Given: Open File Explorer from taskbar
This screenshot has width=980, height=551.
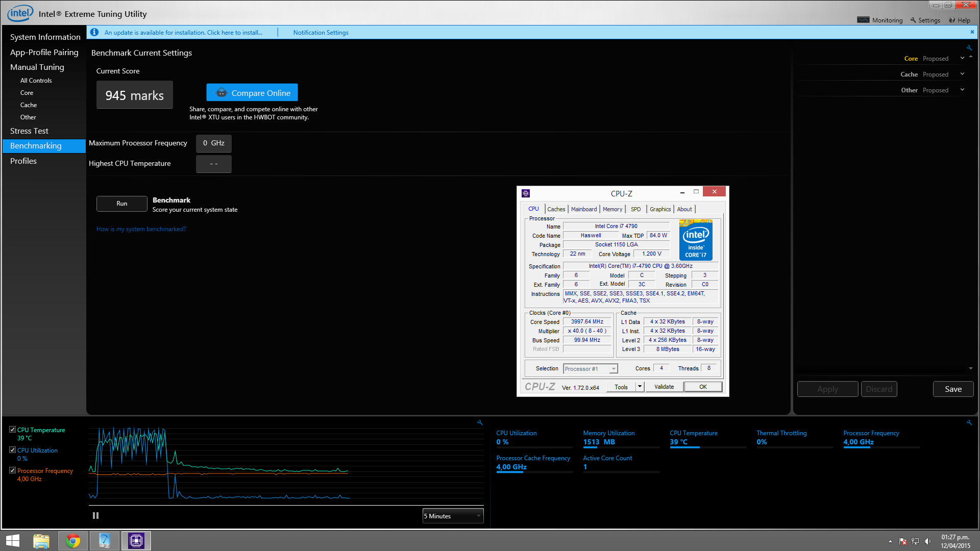Looking at the screenshot, I should click(41, 541).
